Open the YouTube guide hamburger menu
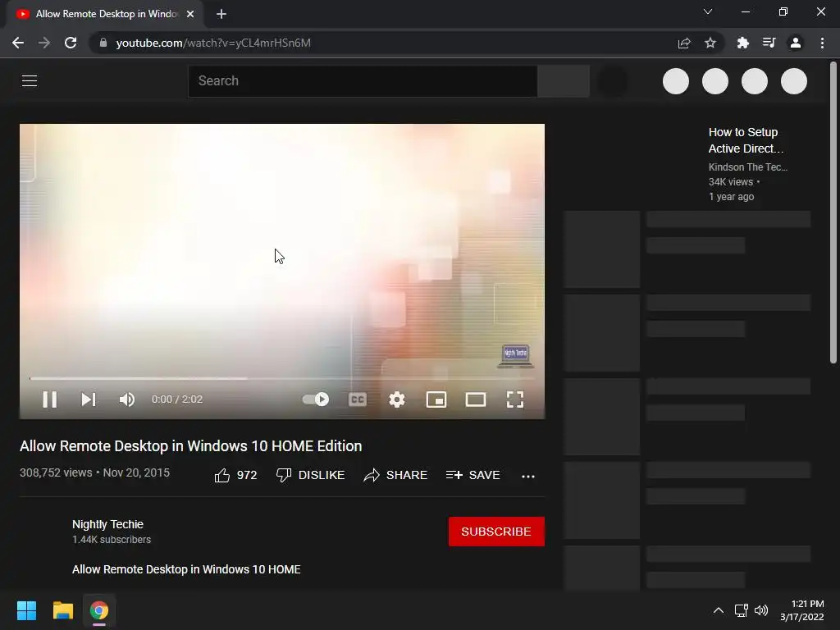840x630 pixels. (x=30, y=81)
